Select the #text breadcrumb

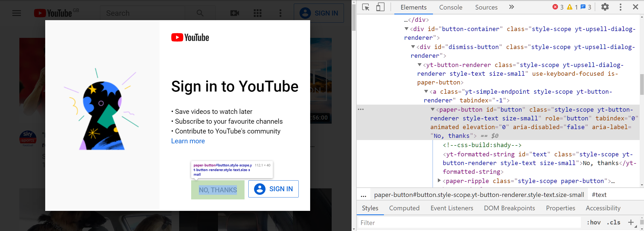point(599,195)
